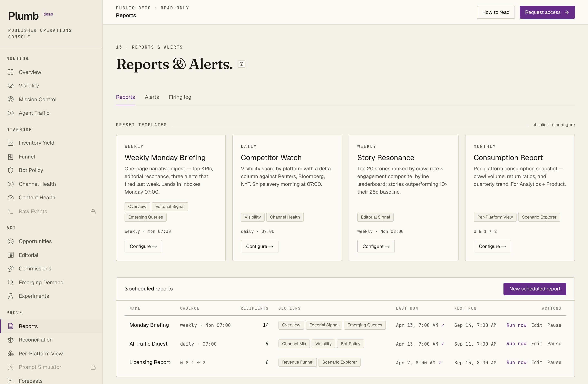Click the Bot Policy shield icon
The height and width of the screenshot is (384, 588).
(10, 170)
